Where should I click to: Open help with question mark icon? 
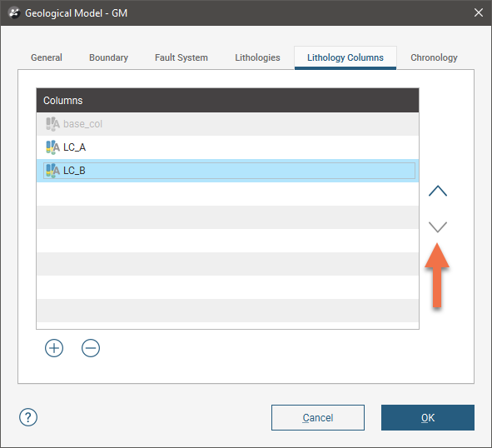point(28,417)
